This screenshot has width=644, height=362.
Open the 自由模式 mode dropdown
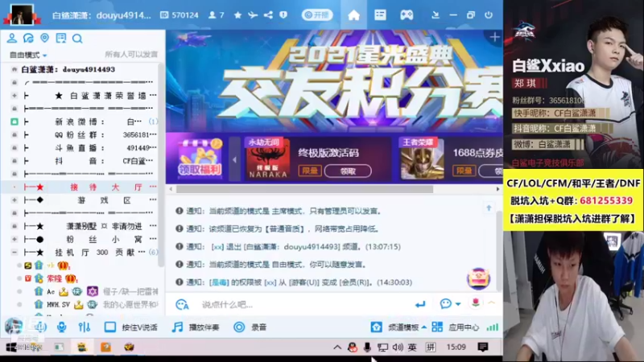pos(28,55)
